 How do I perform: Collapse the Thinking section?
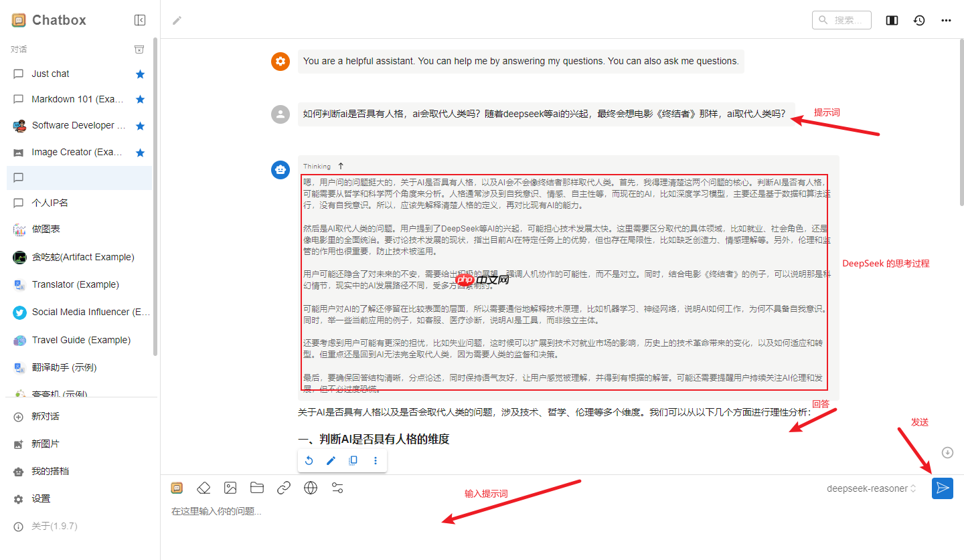pos(341,165)
